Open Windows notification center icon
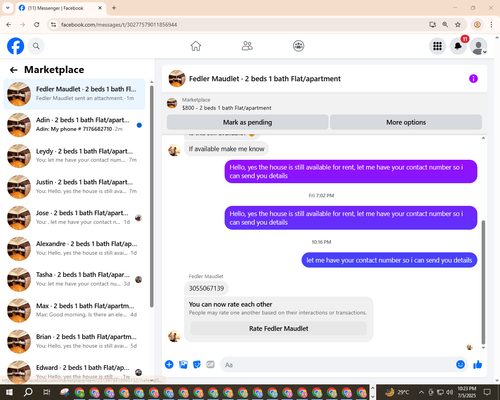500x400 pixels. click(487, 392)
